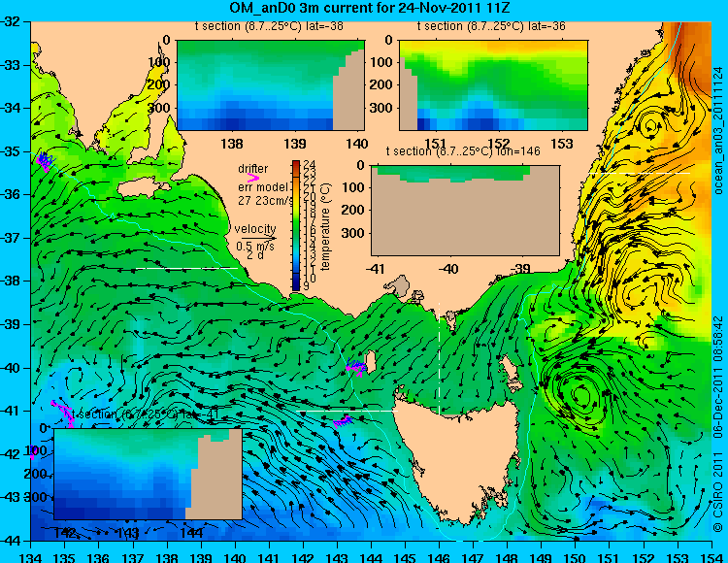This screenshot has height=563, width=728.
Task: Click the '-35' latitude axis label
Action: [x=10, y=151]
